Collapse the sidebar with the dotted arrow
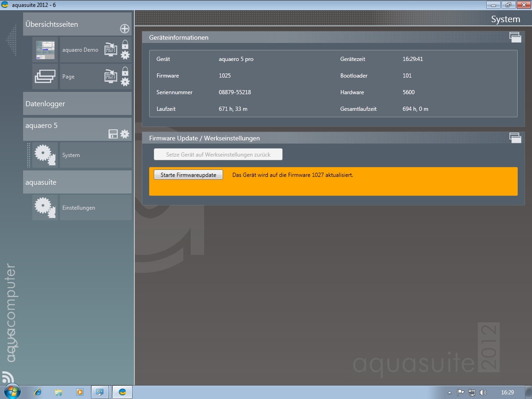Viewport: 532px width, 399px height. coord(12,40)
